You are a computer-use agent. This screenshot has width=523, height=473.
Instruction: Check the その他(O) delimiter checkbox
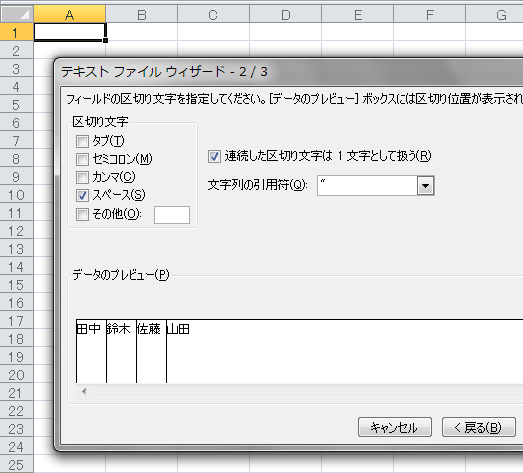[x=82, y=214]
